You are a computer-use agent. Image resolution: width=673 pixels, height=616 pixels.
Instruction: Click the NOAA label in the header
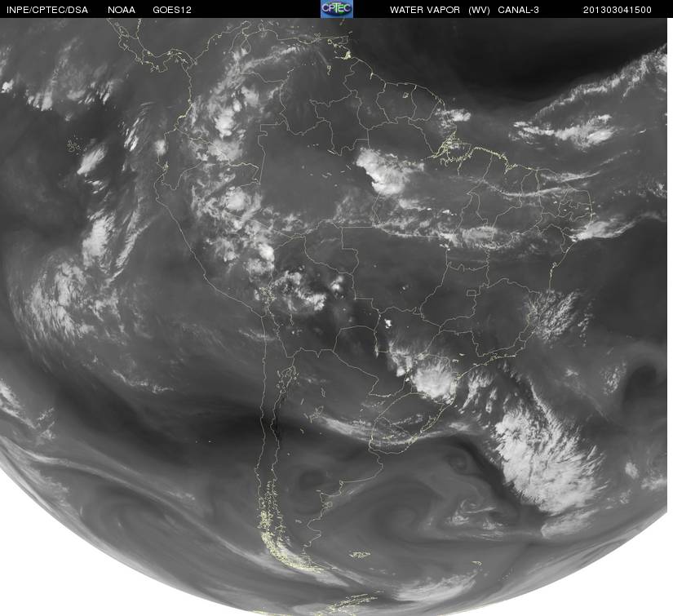(122, 10)
